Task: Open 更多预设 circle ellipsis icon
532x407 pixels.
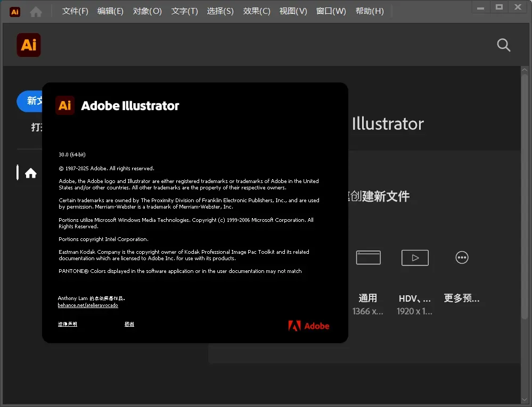Action: tap(462, 258)
